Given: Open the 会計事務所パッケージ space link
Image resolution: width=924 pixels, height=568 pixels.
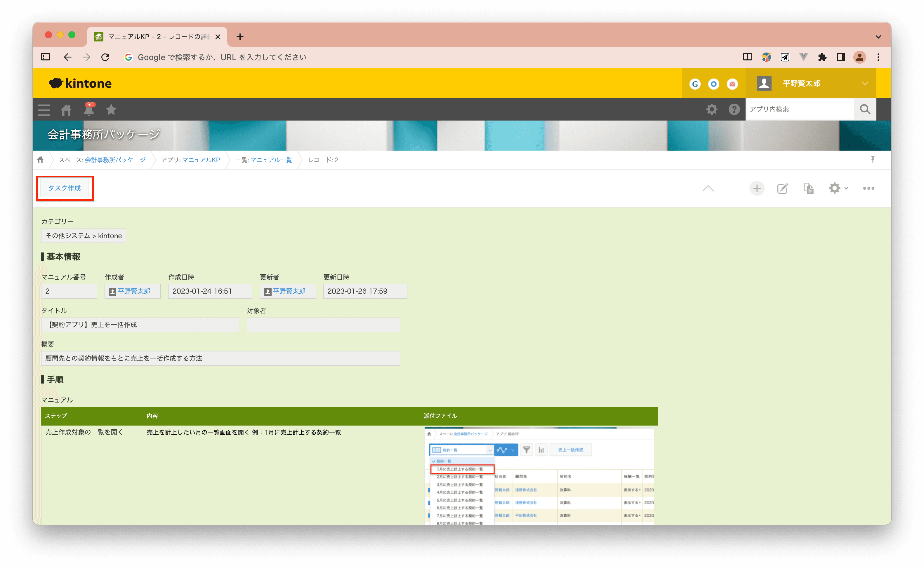Looking at the screenshot, I should click(115, 160).
